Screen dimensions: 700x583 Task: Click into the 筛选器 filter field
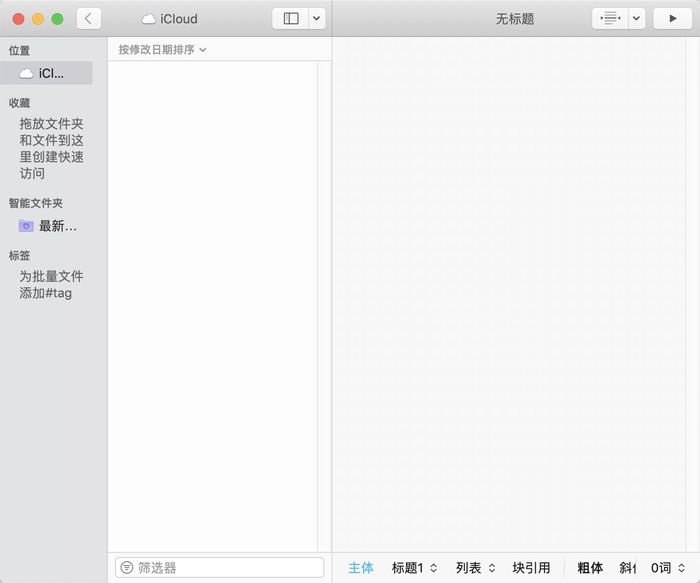point(220,567)
